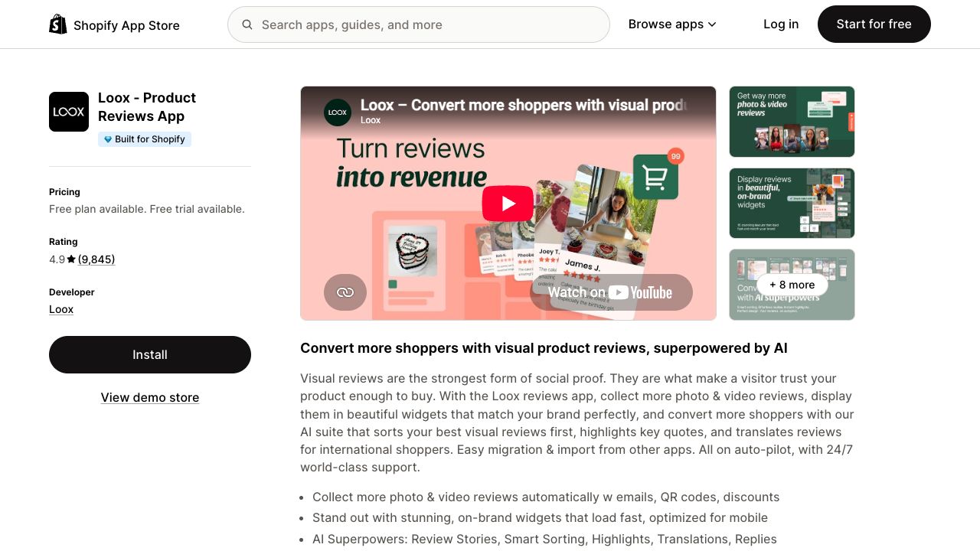Click the Shopify App Store title text

tap(126, 25)
